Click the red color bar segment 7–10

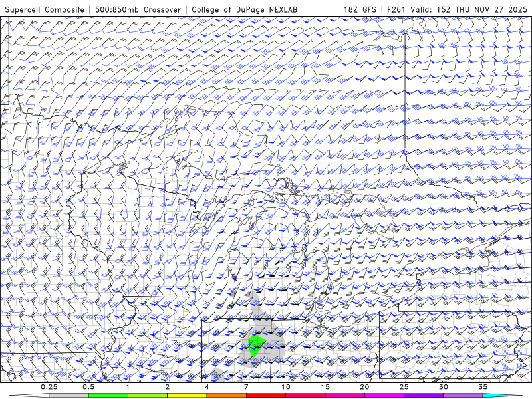266,396
